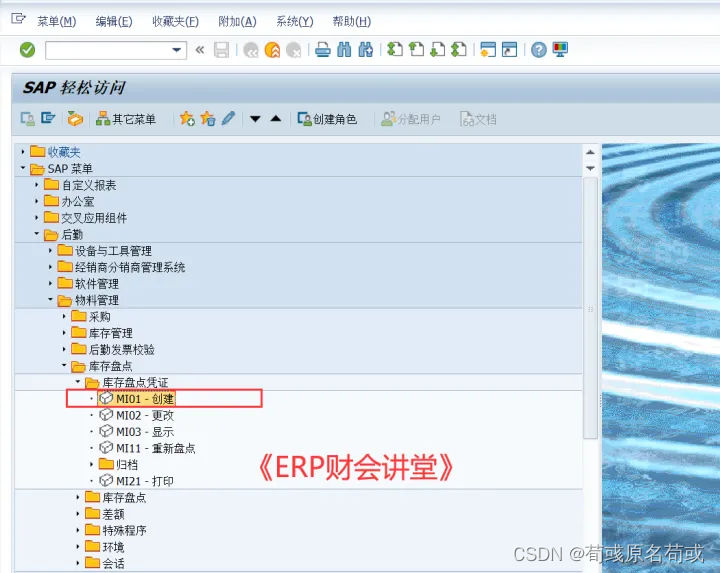Expand the 办公室 folder

tap(37, 201)
